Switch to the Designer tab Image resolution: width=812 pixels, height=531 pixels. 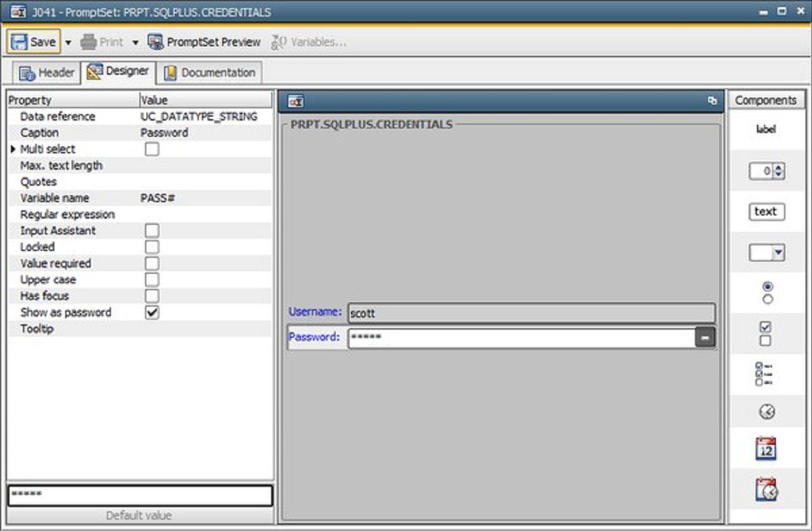118,71
